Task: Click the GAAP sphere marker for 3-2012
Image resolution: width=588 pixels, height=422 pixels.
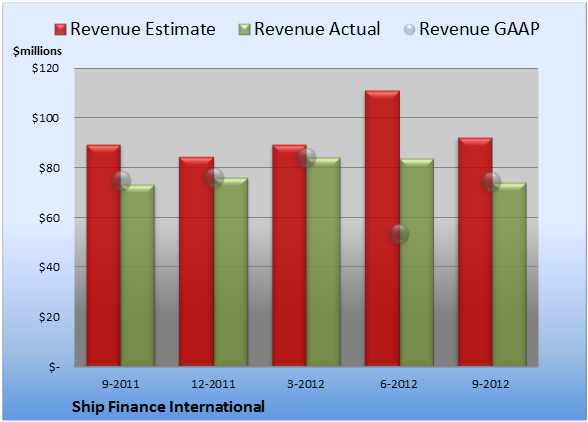Action: coord(306,158)
